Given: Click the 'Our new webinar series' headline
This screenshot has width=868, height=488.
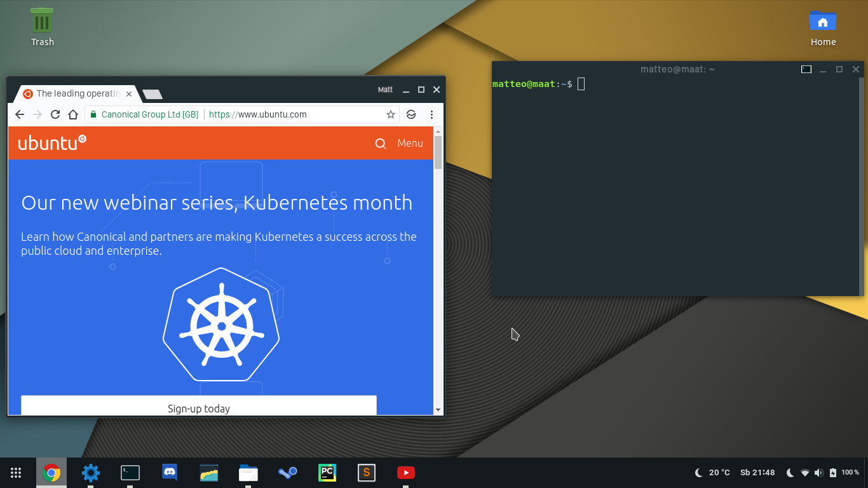Looking at the screenshot, I should pyautogui.click(x=217, y=203).
